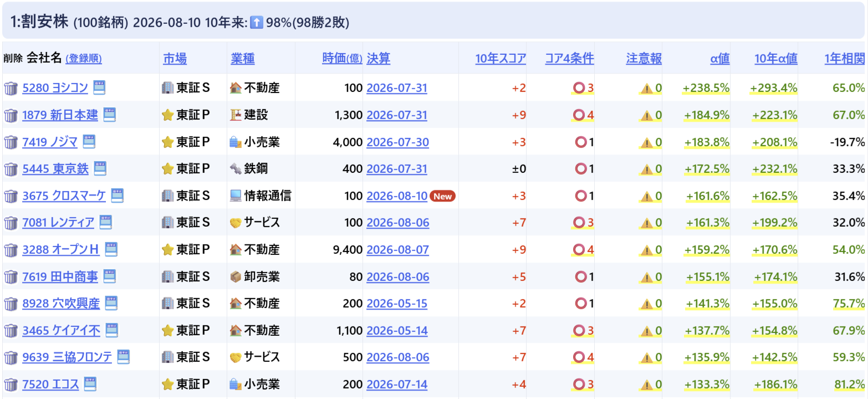This screenshot has width=868, height=399.
Task: Open the blue note icon after 5280 ヨシコン
Action: point(99,87)
